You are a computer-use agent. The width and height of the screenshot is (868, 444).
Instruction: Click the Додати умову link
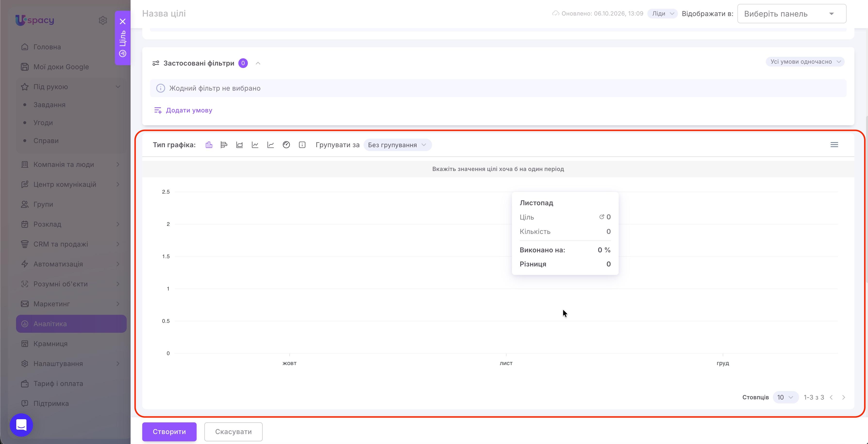pyautogui.click(x=183, y=111)
